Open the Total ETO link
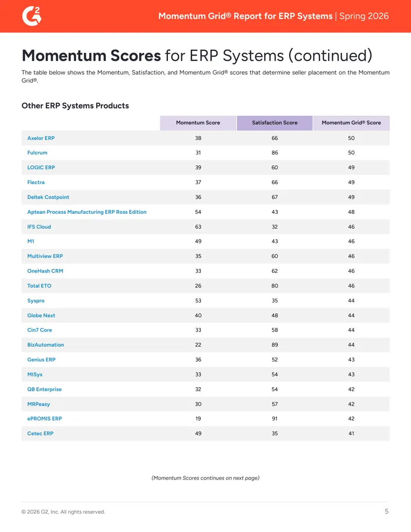This screenshot has height=532, width=411. point(40,286)
